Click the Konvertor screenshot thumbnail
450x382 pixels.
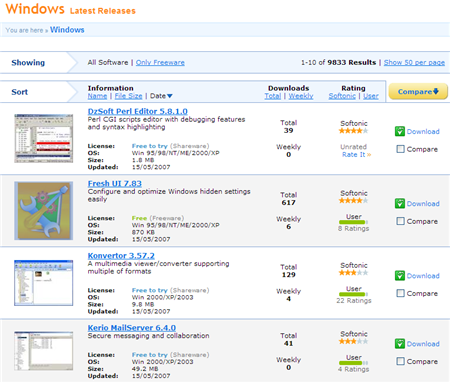coord(43,283)
